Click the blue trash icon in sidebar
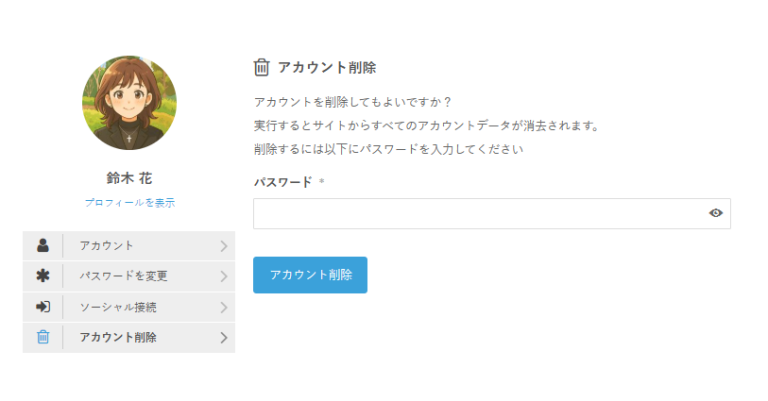 click(43, 337)
